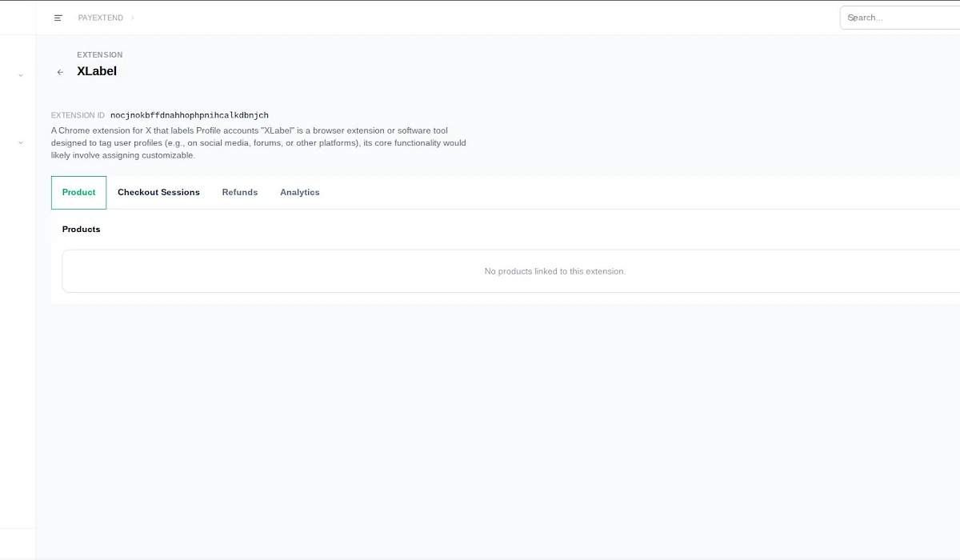Select the extension ID nocjnokbffdnahhophpnihcalkdbnjch

(188, 114)
